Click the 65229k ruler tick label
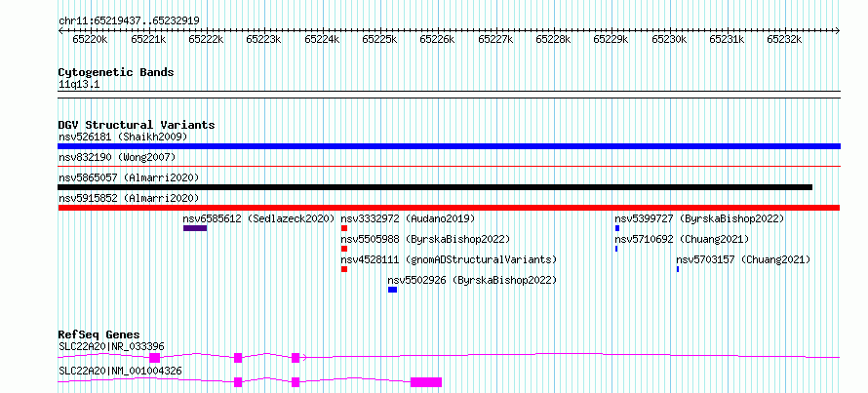Screen dimensions: 868x393 coord(612,39)
